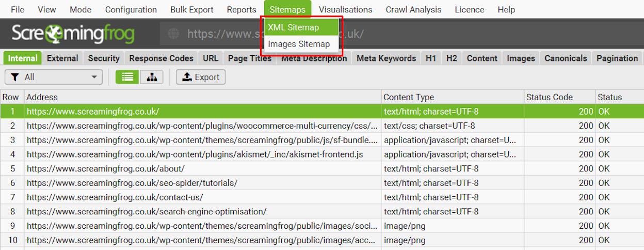Open the File menu
This screenshot has width=644, height=250.
tap(18, 9)
